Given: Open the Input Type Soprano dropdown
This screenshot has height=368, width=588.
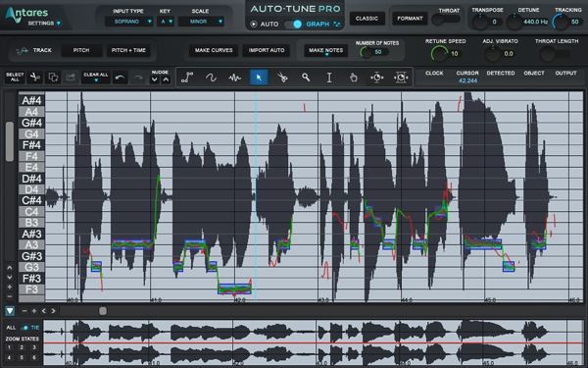Looking at the screenshot, I should 128,22.
